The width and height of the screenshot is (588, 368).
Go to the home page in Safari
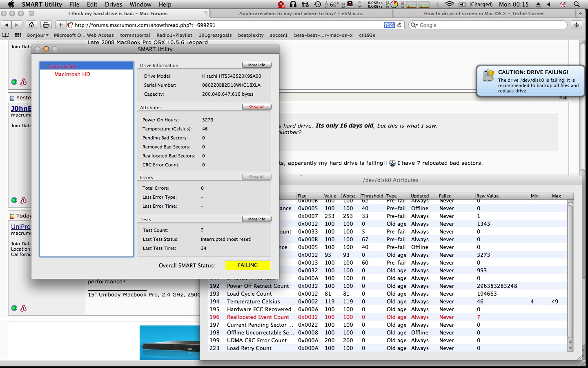click(31, 25)
